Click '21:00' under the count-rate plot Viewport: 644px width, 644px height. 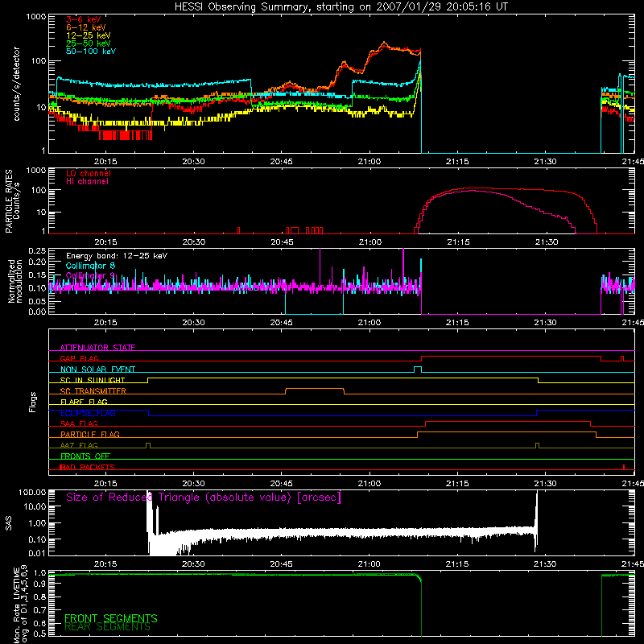coord(369,162)
